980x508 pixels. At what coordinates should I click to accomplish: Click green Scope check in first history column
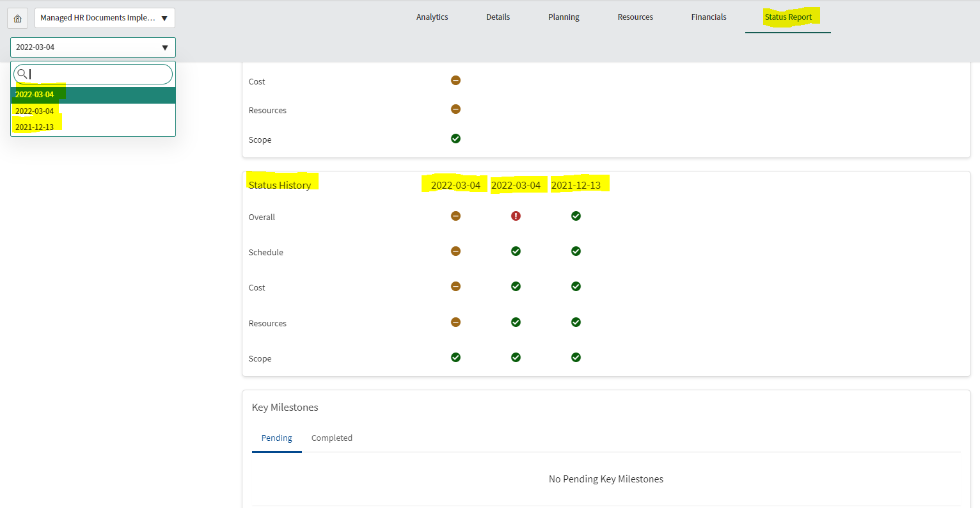(x=455, y=358)
